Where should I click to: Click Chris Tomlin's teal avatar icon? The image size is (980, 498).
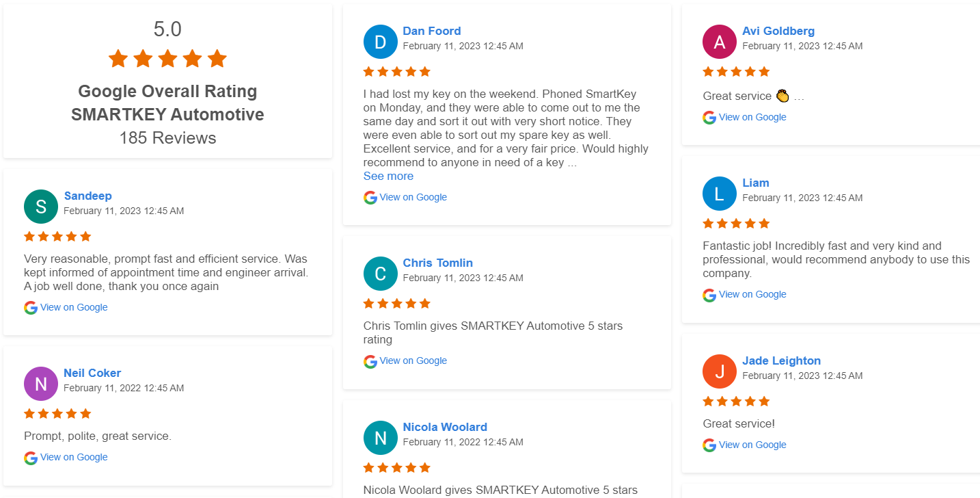pos(381,274)
